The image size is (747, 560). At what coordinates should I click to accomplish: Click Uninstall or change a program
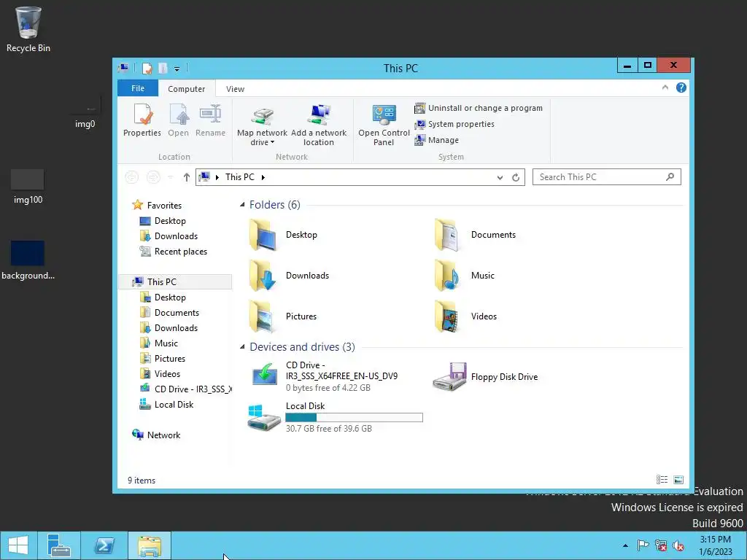pos(479,108)
